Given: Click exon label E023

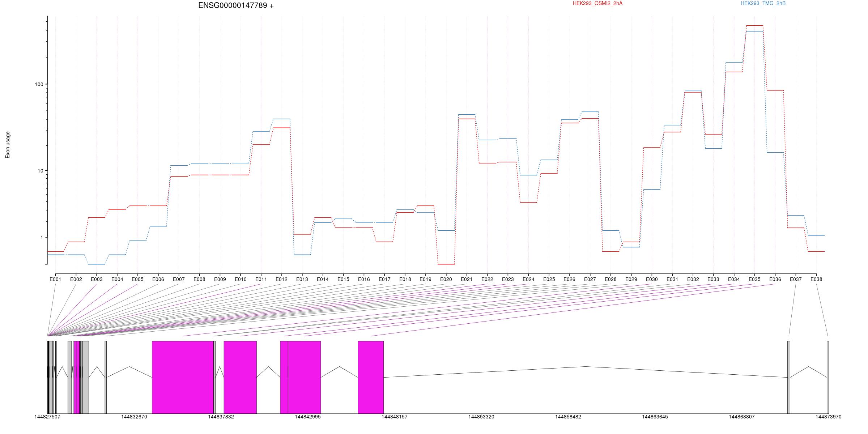Looking at the screenshot, I should coord(508,279).
